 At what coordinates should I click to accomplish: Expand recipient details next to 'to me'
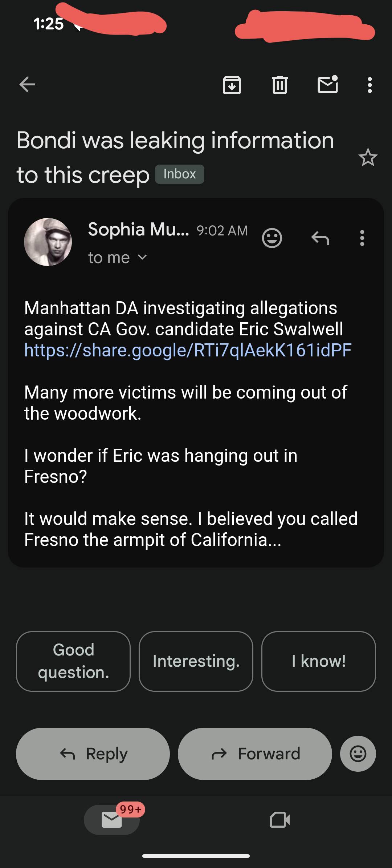pyautogui.click(x=143, y=258)
